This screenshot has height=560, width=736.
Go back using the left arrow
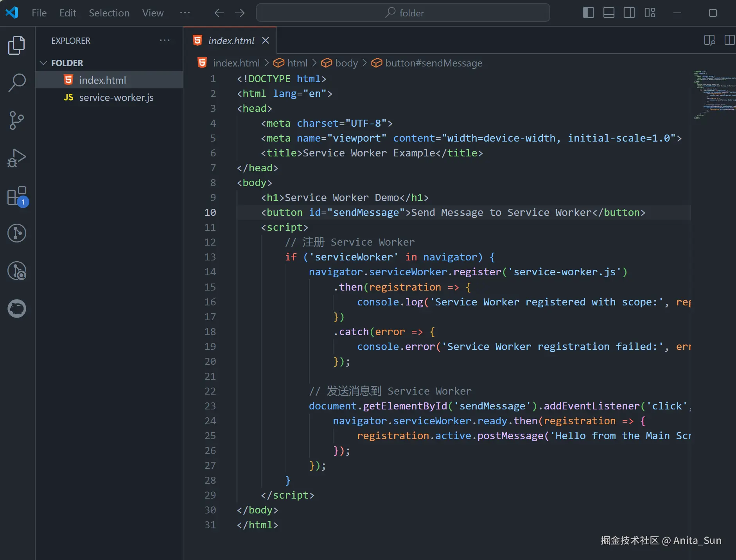tap(219, 13)
